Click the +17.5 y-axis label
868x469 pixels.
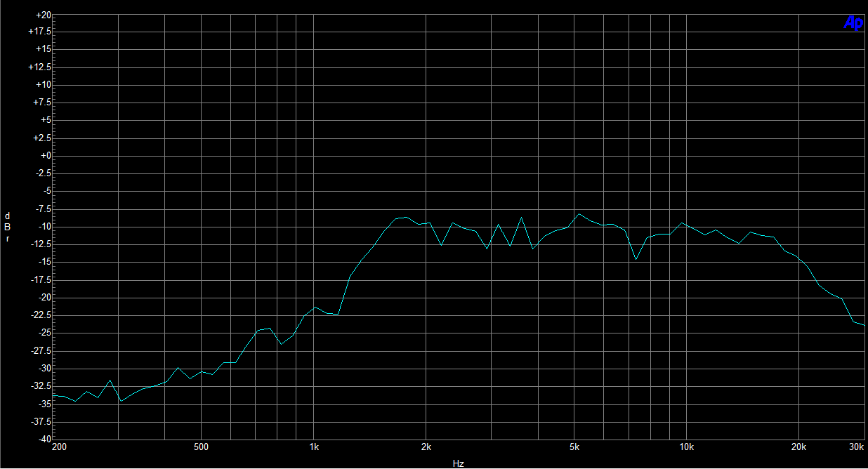[x=39, y=32]
